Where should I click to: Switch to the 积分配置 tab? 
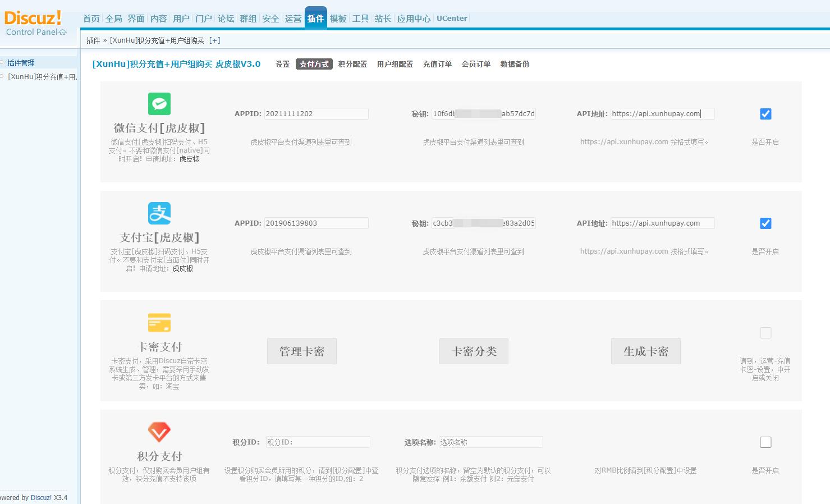point(353,64)
